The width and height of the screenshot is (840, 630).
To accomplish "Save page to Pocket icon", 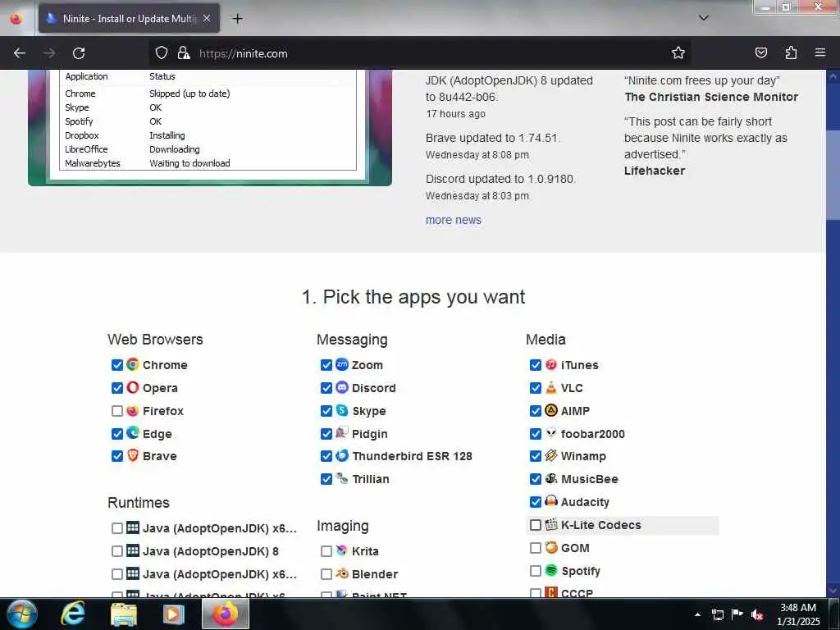I will (760, 53).
